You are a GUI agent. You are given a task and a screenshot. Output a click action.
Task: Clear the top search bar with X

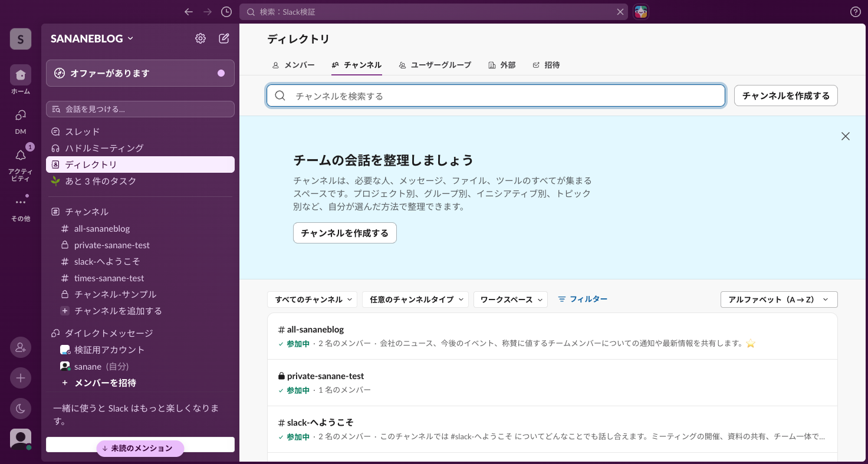coord(620,12)
